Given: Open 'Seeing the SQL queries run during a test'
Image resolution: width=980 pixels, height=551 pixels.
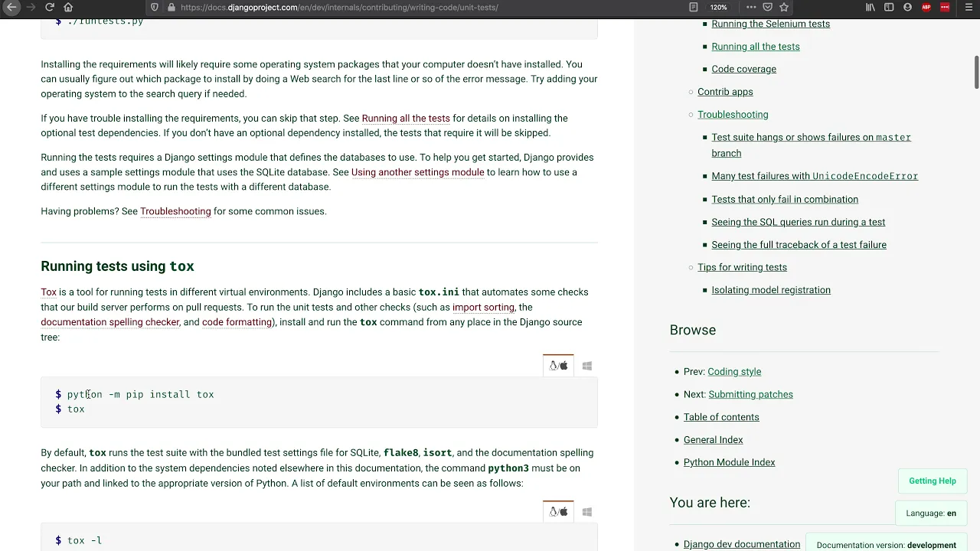Looking at the screenshot, I should click(798, 222).
